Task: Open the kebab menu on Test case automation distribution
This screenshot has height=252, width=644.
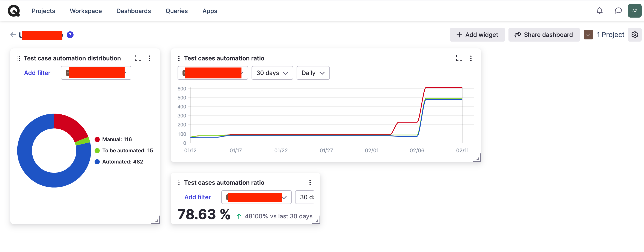Action: coord(150,58)
